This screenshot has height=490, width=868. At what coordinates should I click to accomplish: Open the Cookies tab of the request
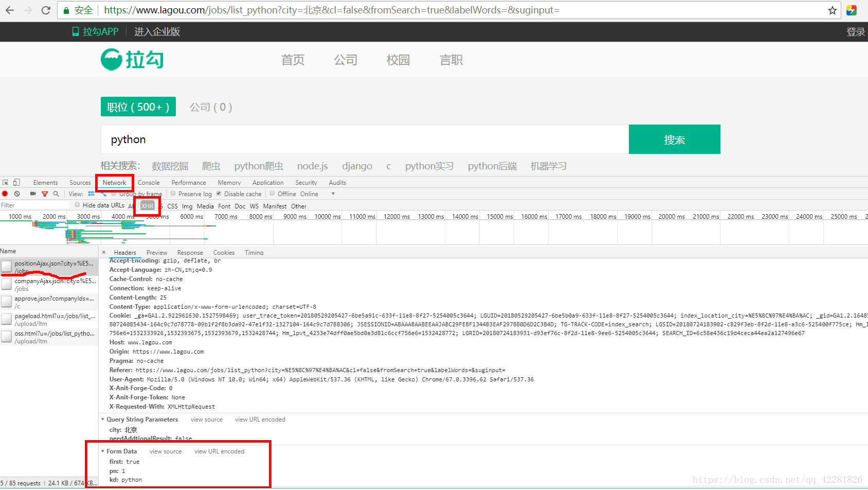pyautogui.click(x=224, y=253)
